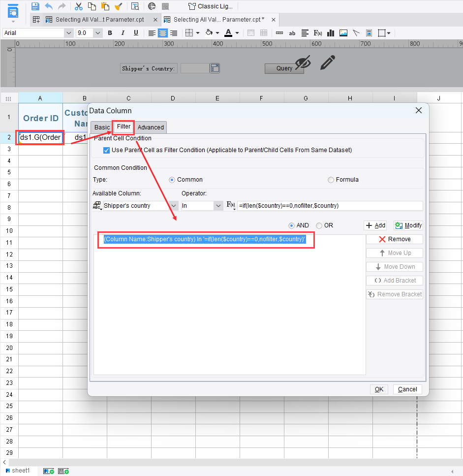Screen dimensions: 463x476
Task: Add a new worksheet via the sheet-plus icon
Action: [48, 471]
